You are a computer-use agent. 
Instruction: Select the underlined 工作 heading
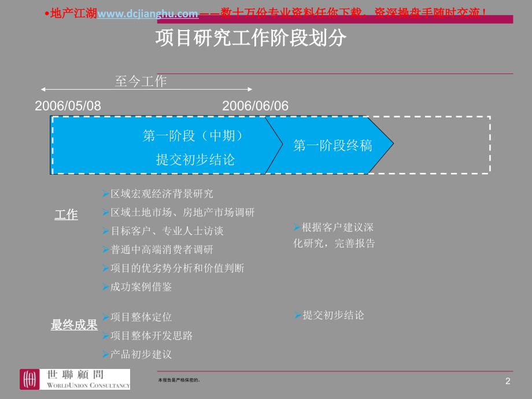[66, 215]
